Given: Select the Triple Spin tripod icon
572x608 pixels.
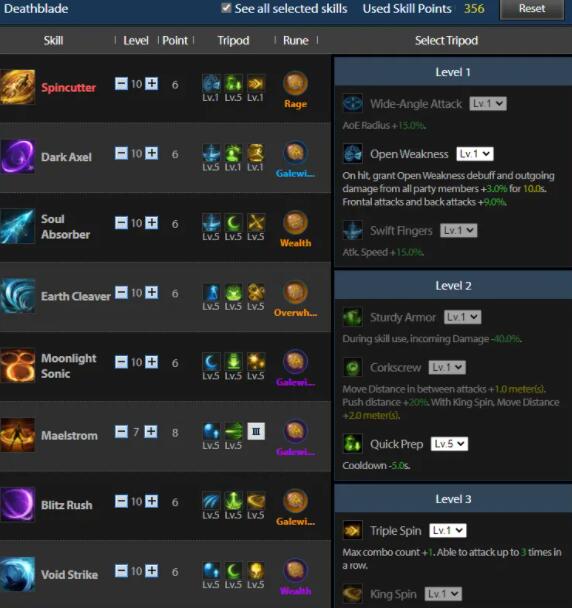Looking at the screenshot, I should (353, 530).
